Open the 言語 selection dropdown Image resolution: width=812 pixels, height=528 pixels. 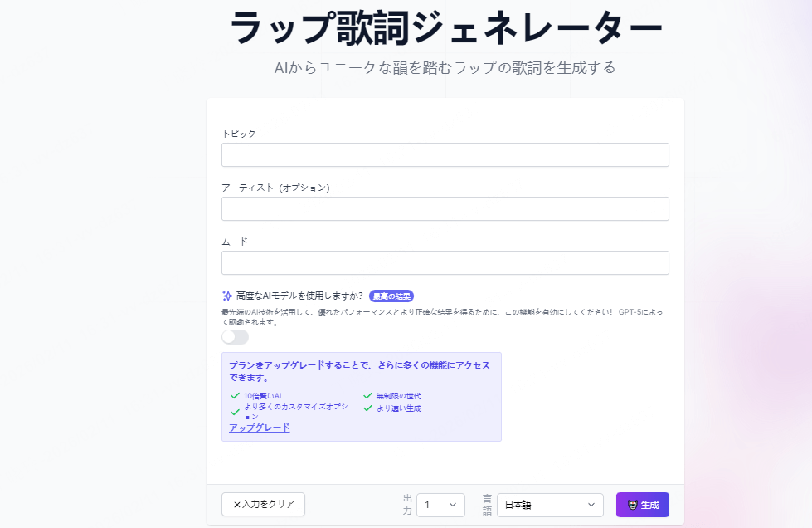549,504
